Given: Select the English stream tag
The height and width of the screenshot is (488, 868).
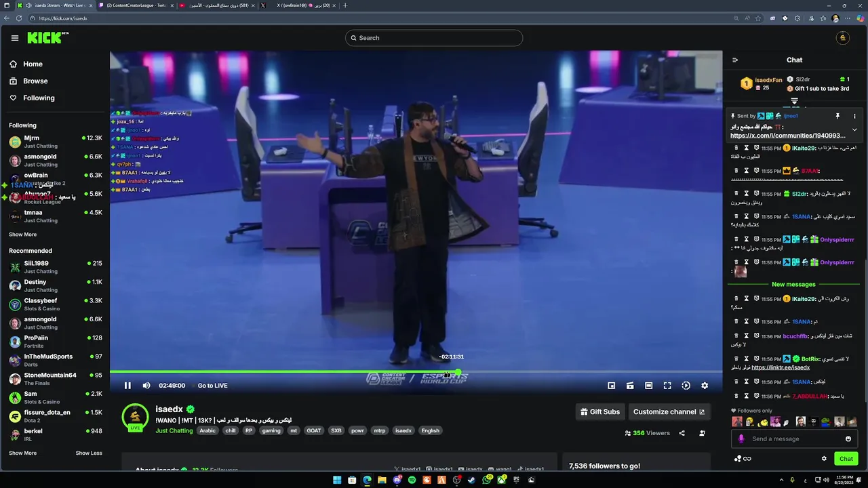Looking at the screenshot, I should pyautogui.click(x=430, y=430).
